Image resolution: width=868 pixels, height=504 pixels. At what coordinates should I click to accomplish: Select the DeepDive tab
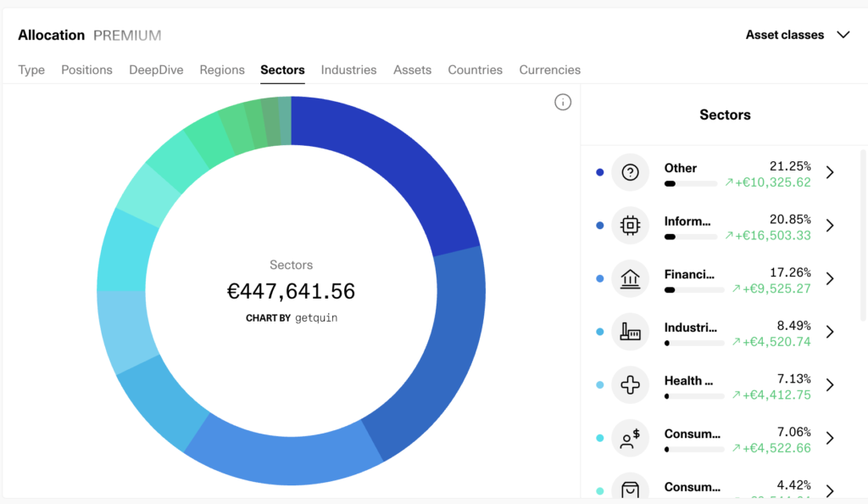156,70
